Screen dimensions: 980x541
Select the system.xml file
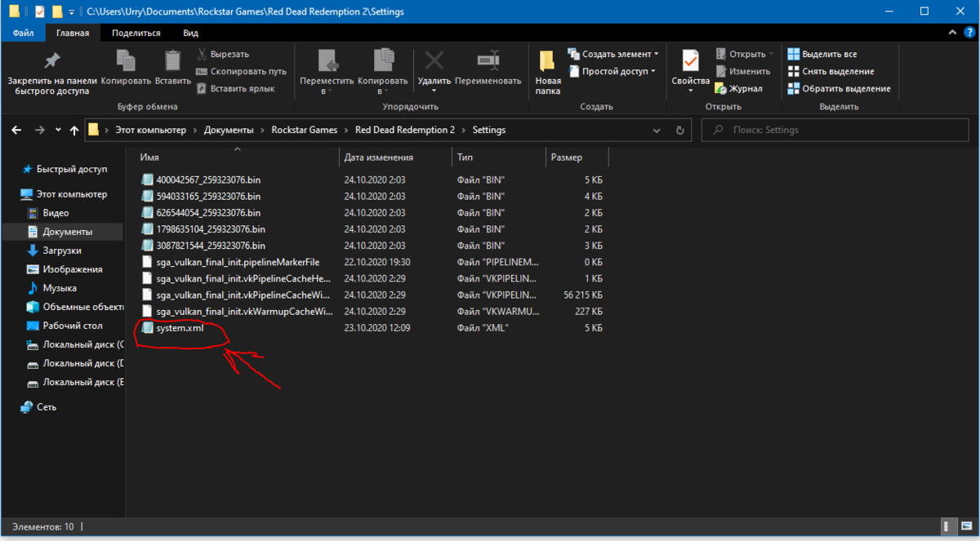tap(173, 328)
